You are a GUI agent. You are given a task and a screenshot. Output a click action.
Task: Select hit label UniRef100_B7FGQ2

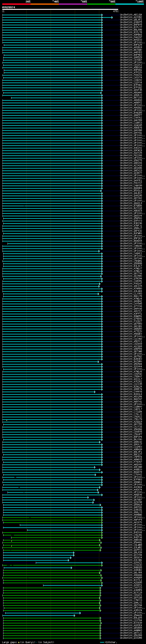[131, 87]
